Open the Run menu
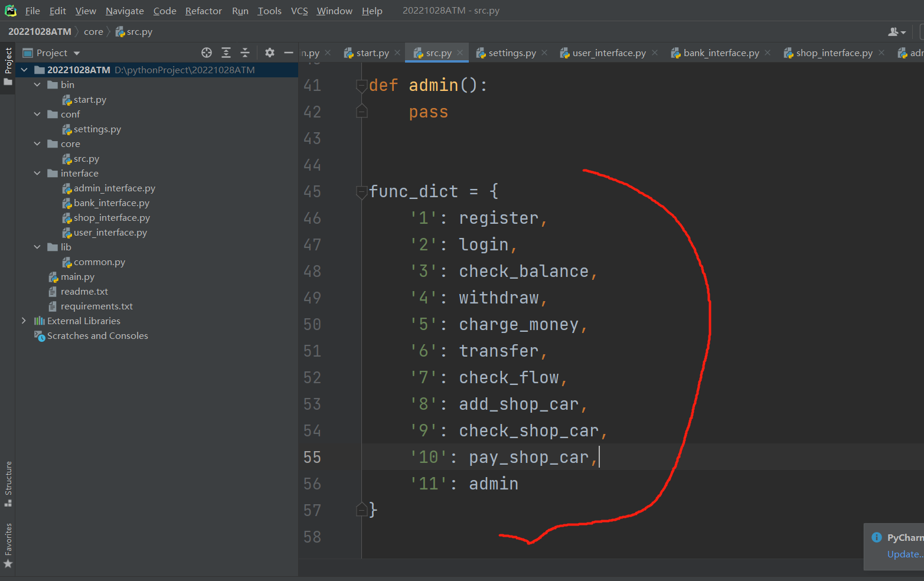This screenshot has width=924, height=581. tap(240, 11)
